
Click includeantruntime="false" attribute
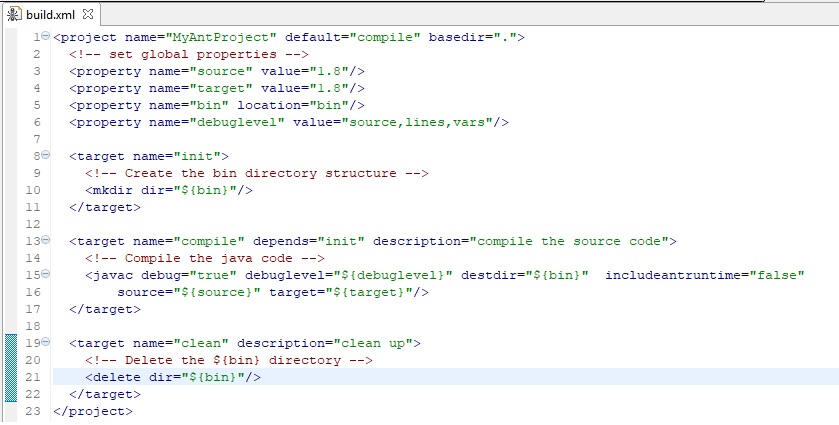click(x=705, y=276)
